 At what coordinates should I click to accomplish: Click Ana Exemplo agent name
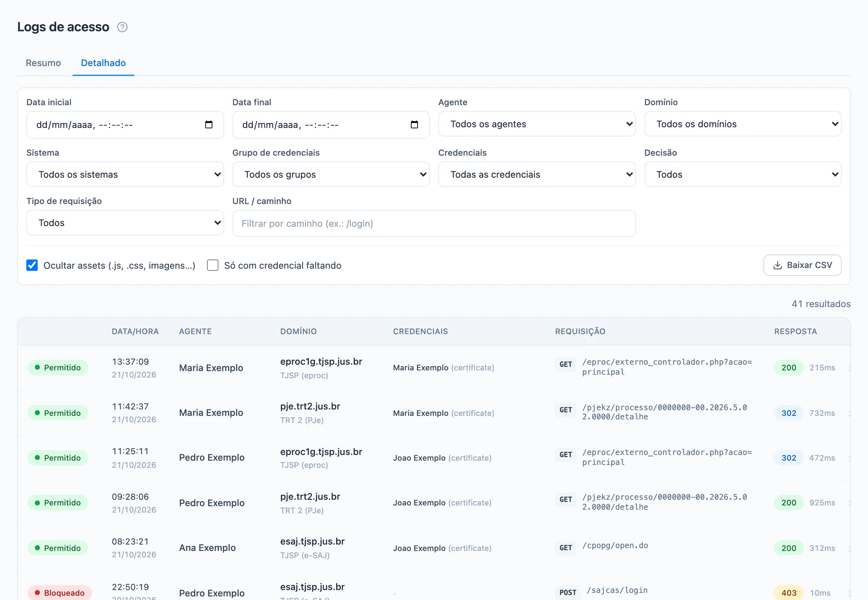click(x=207, y=548)
